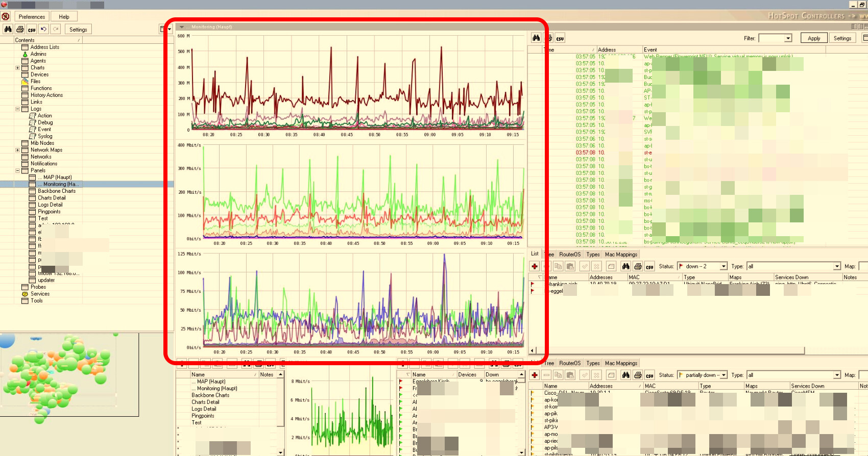
Task: Open Services in the Contents tree
Action: pyautogui.click(x=40, y=294)
